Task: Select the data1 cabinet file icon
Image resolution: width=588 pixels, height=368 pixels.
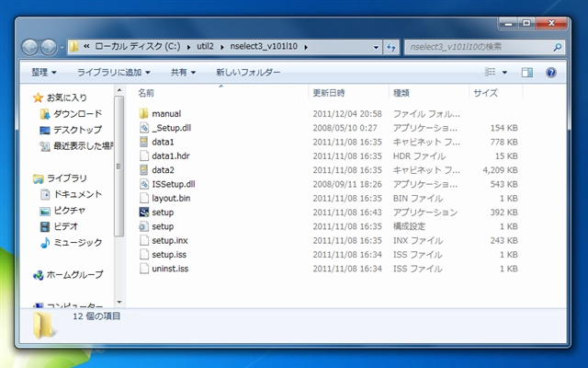Action: tap(143, 142)
